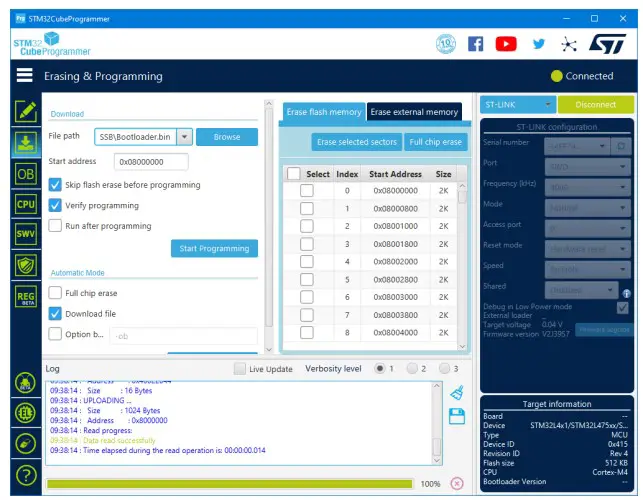643x500 pixels.
Task: Select verbosity level 2
Action: tap(412, 368)
